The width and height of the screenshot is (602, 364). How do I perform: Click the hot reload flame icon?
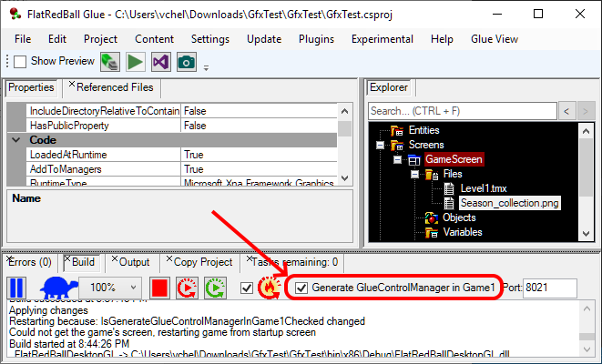pyautogui.click(x=269, y=288)
